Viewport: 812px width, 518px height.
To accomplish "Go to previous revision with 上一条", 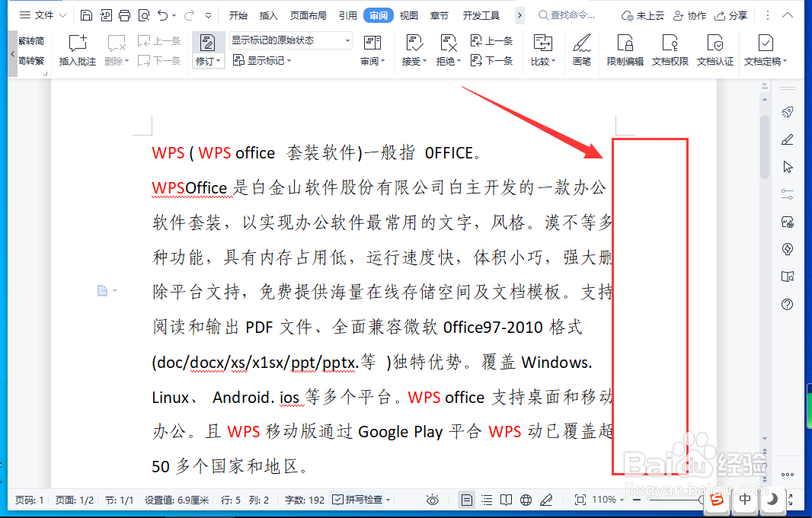I will 491,40.
